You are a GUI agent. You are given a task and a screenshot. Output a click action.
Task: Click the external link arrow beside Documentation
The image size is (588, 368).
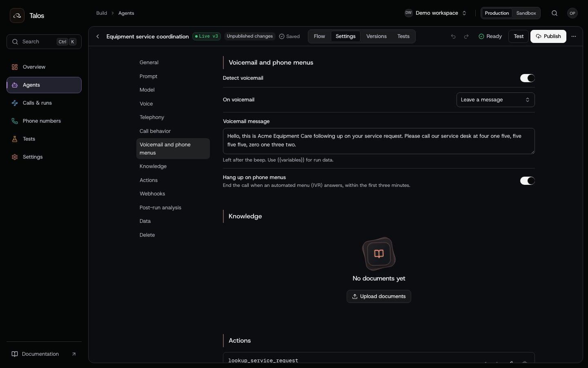74,354
